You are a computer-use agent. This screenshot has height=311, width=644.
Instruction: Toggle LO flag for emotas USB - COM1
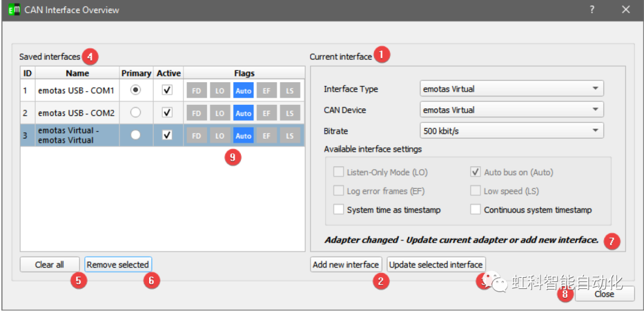tap(219, 91)
